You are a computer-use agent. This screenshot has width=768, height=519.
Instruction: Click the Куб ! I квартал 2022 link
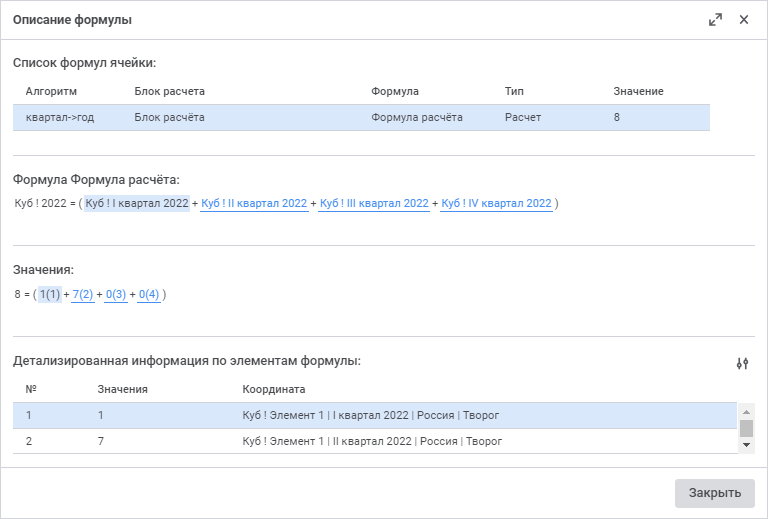pyautogui.click(x=136, y=204)
